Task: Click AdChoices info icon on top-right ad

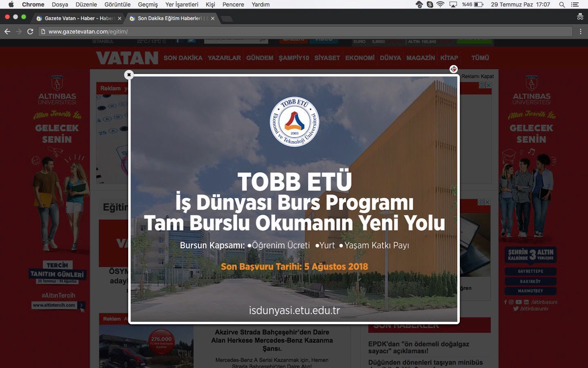Action: [x=482, y=85]
